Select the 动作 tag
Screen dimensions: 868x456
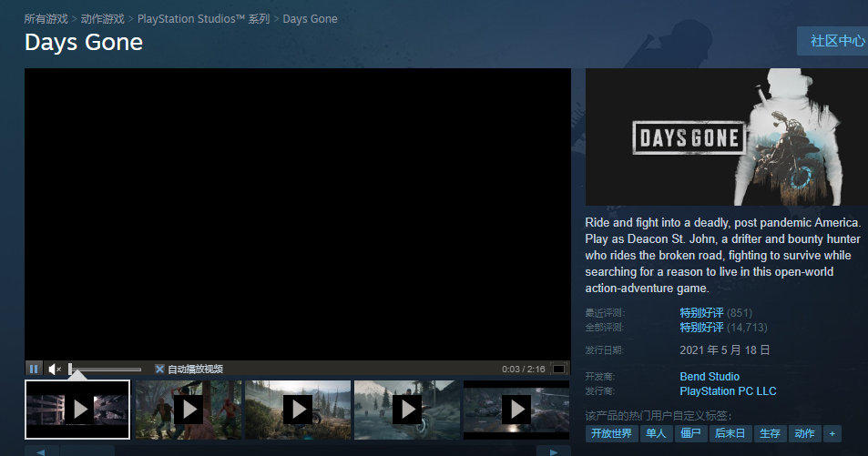coord(804,433)
